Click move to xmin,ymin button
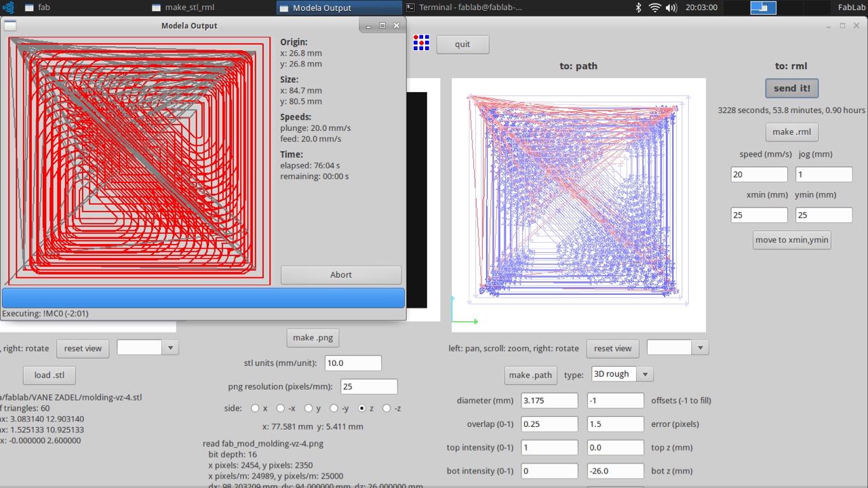The height and width of the screenshot is (488, 868). click(x=791, y=240)
